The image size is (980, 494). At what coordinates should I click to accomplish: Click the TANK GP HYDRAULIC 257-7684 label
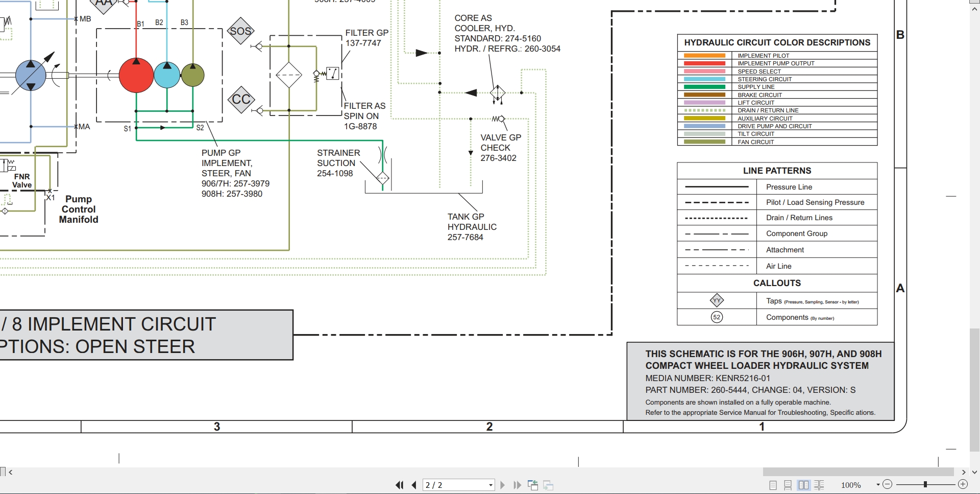point(472,227)
